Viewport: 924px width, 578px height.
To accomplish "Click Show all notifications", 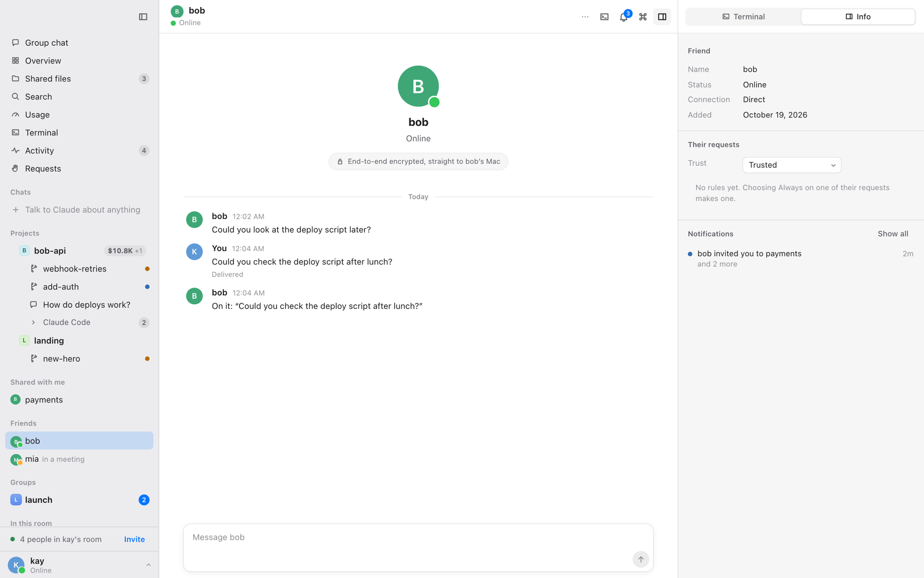I will 893,234.
